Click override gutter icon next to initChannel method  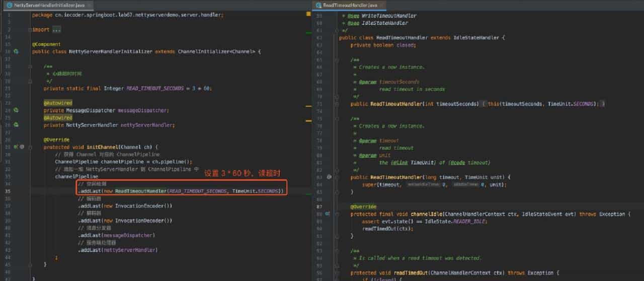pyautogui.click(x=16, y=147)
